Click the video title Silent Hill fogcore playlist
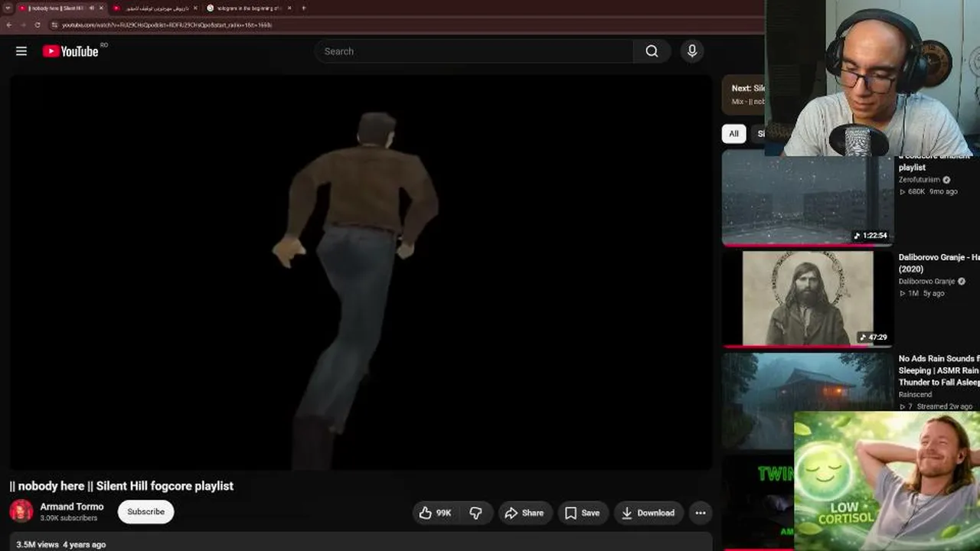 coord(122,486)
